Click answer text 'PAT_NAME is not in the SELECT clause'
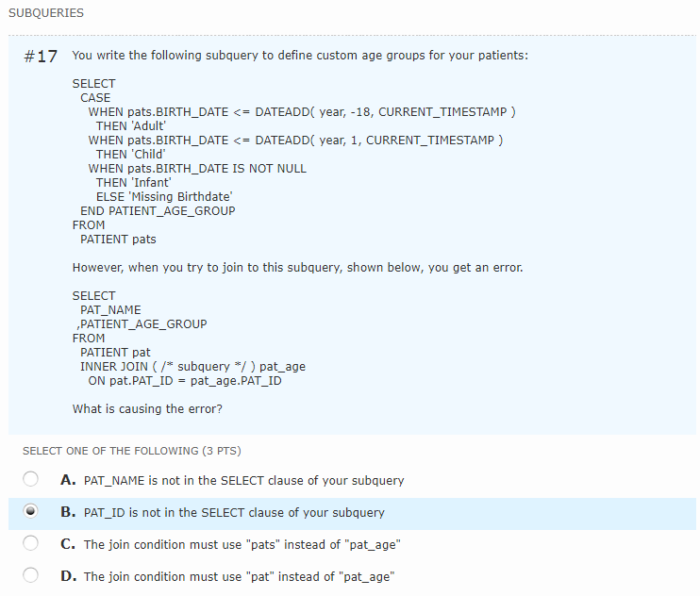 (x=243, y=480)
